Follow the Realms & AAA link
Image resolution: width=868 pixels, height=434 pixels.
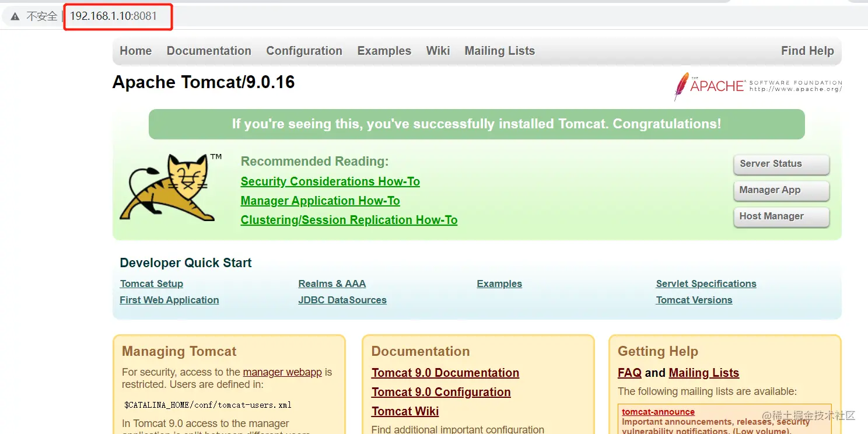332,283
